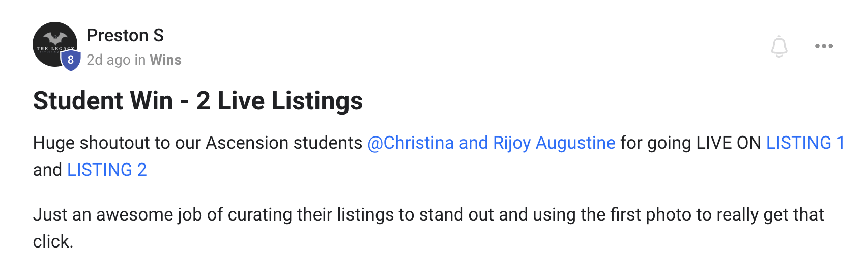Click the word "click." ending the post

pos(53,241)
